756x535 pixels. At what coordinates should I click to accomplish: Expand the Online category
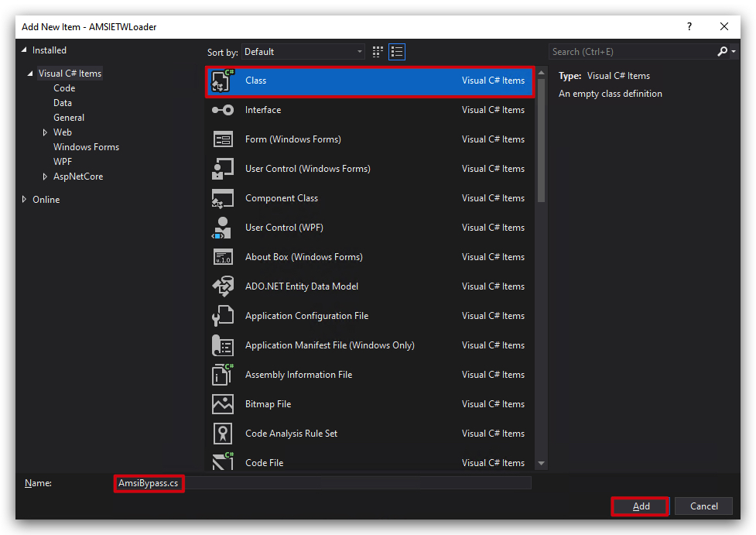tap(24, 199)
